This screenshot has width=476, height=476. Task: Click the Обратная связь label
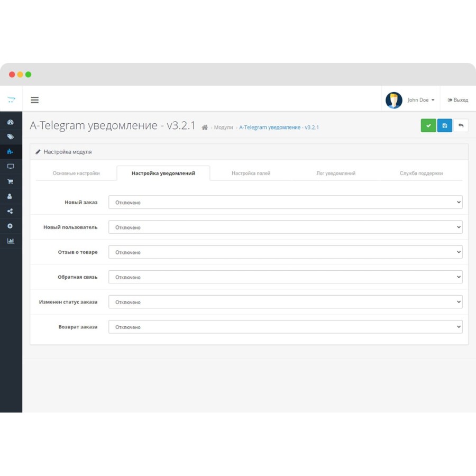coord(78,277)
